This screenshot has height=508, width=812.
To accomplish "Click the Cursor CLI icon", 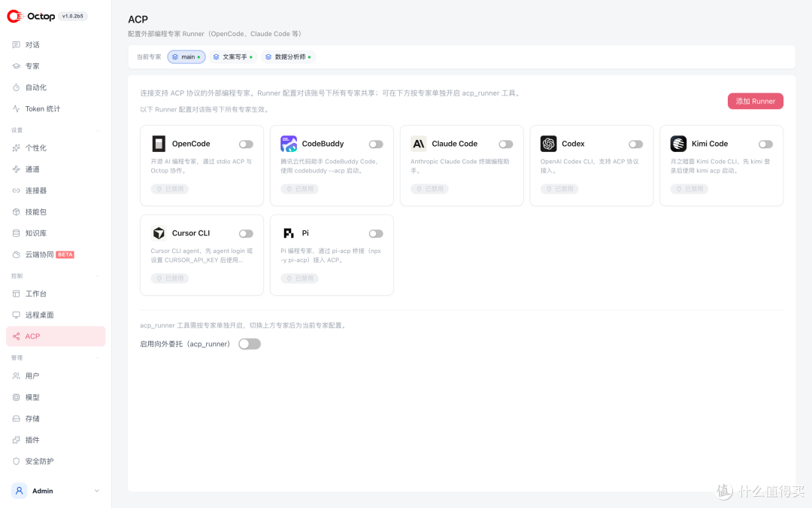I will 159,233.
